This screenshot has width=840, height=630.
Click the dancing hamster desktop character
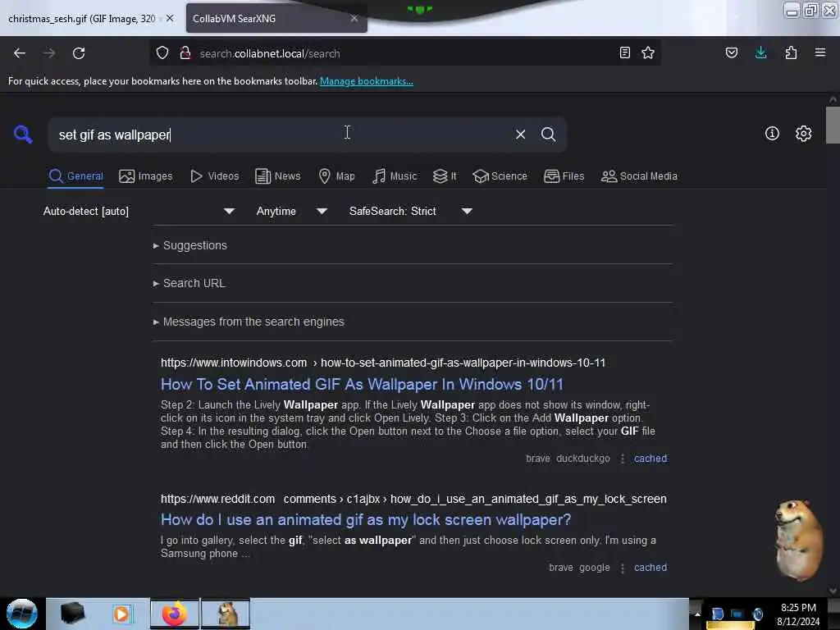799,540
